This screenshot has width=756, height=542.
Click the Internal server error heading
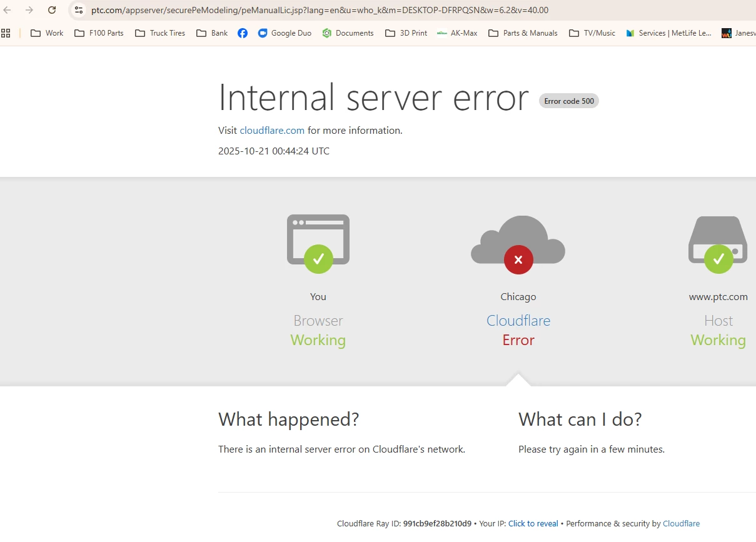[x=373, y=98]
